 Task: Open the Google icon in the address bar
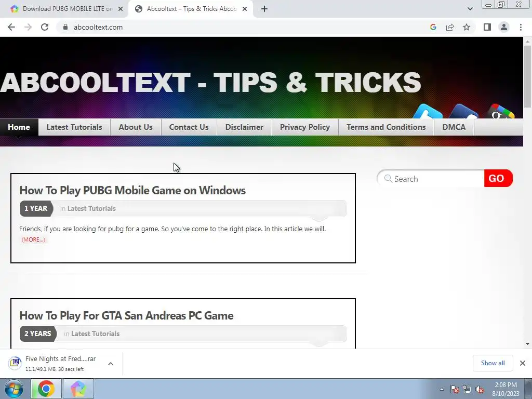433,27
